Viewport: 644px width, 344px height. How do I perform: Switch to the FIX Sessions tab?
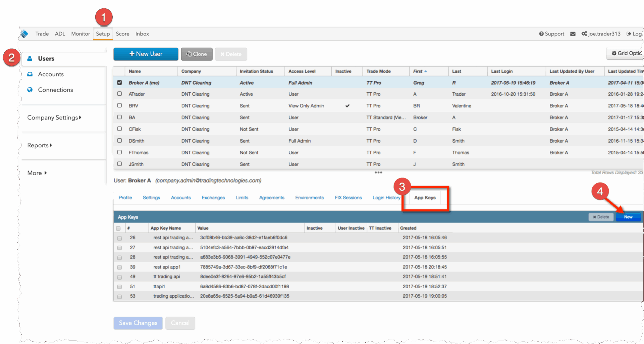348,198
